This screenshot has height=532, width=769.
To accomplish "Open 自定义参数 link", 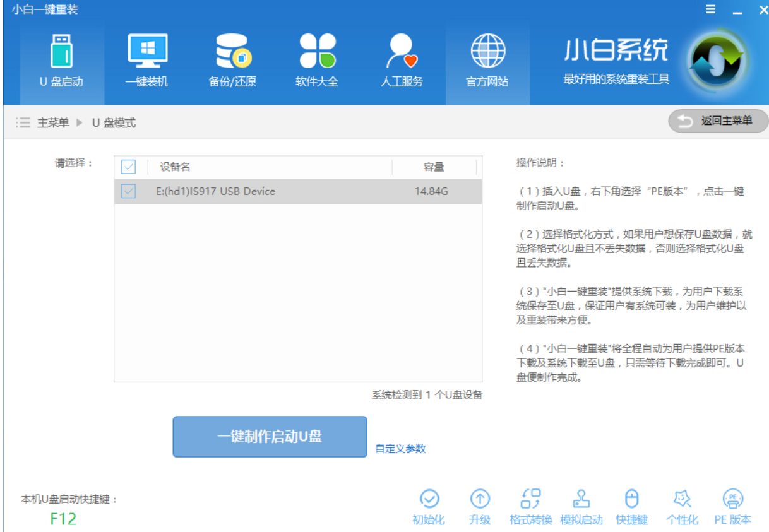I will point(400,449).
